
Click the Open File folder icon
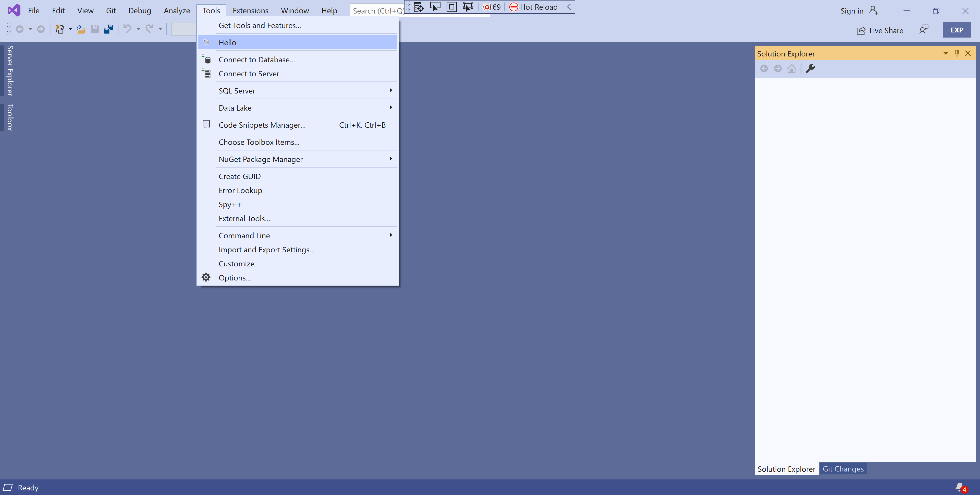81,29
